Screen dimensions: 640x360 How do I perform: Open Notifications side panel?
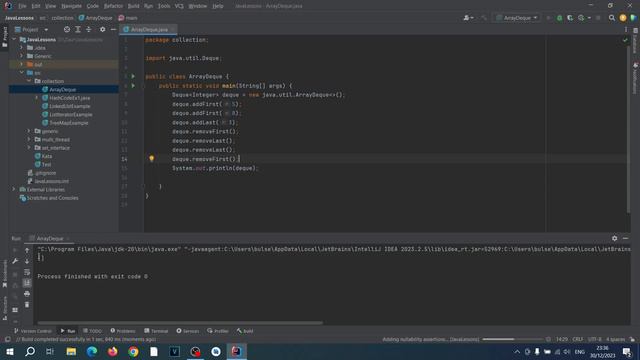[x=635, y=78]
